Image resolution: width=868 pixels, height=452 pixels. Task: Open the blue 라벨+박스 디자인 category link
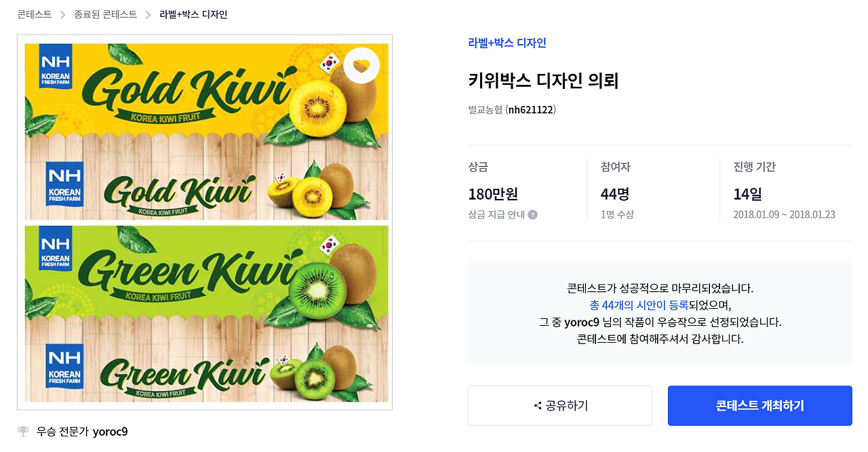click(507, 43)
